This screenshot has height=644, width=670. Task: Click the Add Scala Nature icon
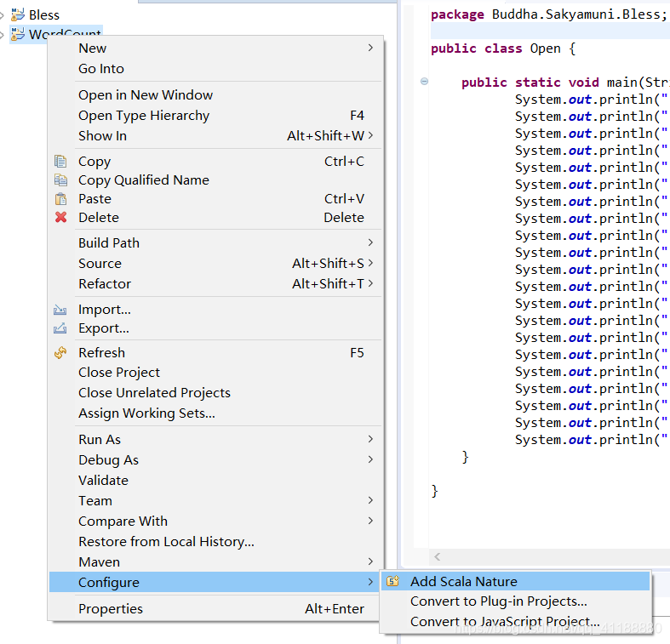[x=392, y=581]
